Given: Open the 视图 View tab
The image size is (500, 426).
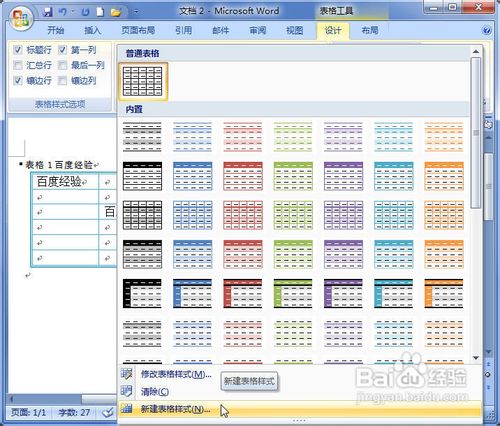Looking at the screenshot, I should pos(295,31).
